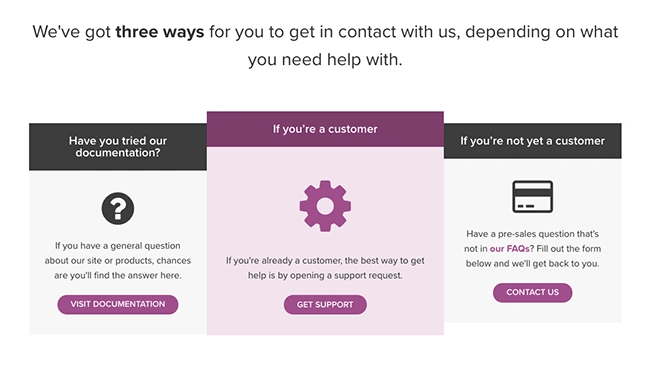Click 'below and we'll get back to you' text

[x=532, y=264]
